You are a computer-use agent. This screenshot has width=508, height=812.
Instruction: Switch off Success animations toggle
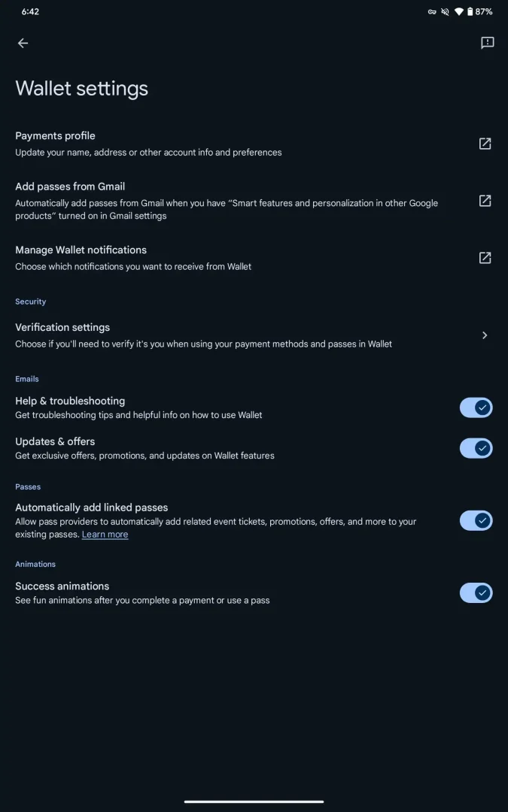pos(476,592)
